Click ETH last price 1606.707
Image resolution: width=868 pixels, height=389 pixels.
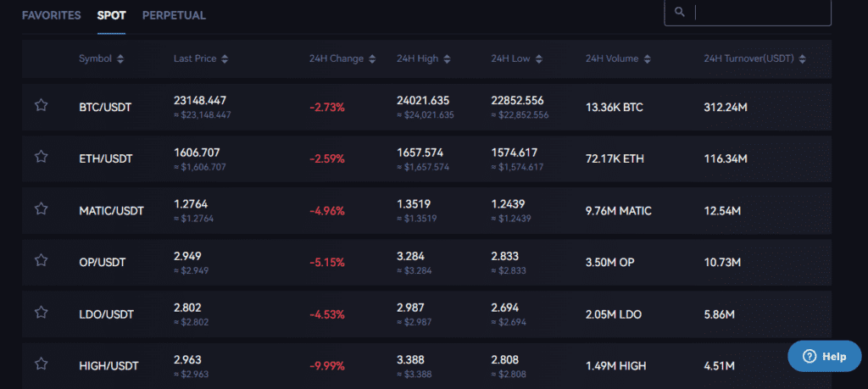197,153
